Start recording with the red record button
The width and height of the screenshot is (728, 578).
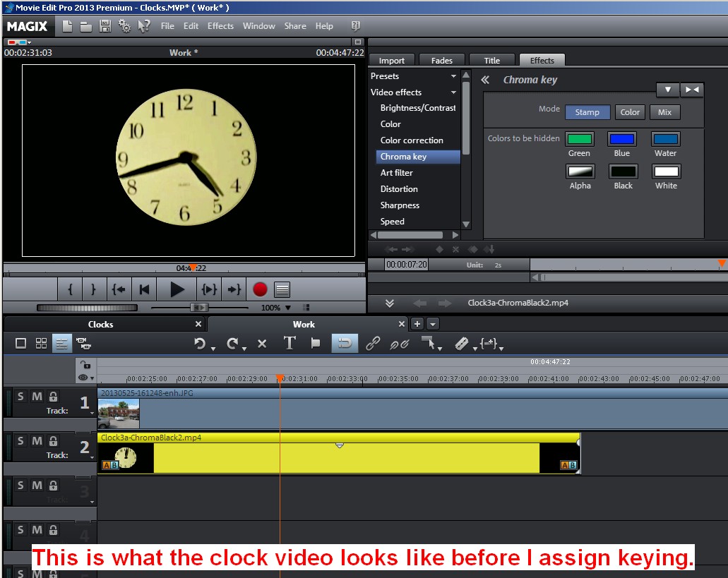(260, 289)
